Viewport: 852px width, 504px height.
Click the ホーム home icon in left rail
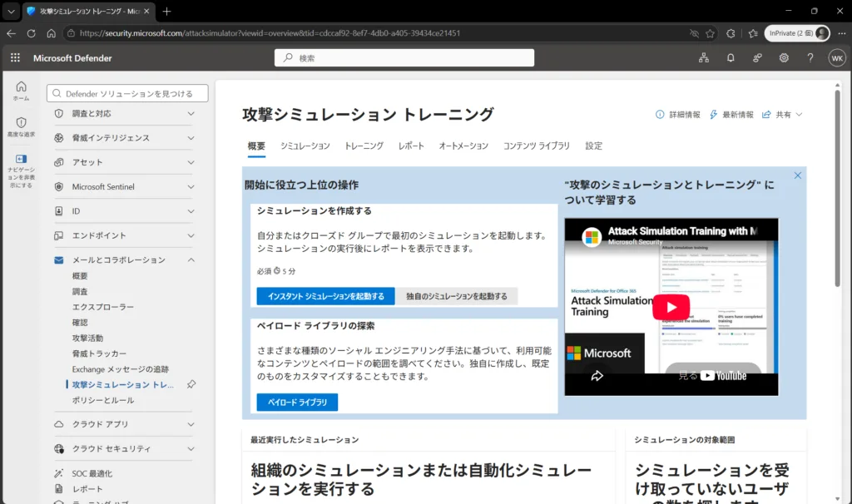(x=21, y=91)
